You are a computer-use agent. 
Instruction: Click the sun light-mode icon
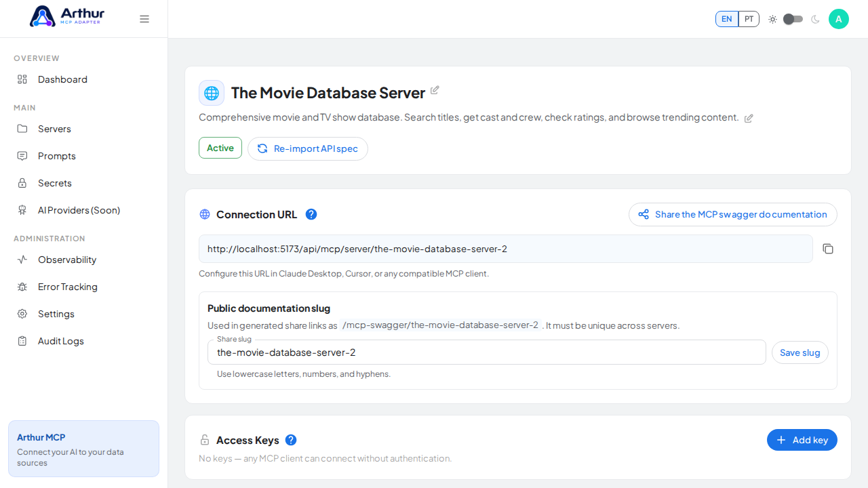click(x=772, y=19)
